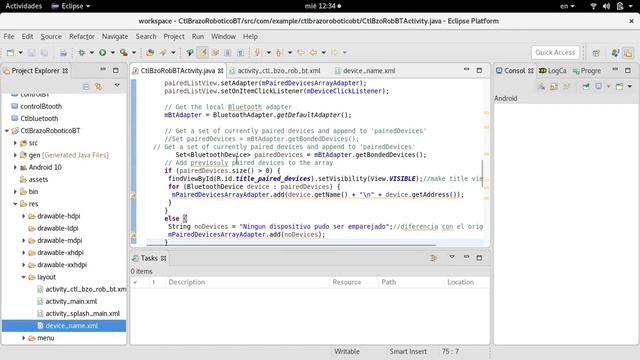The image size is (640, 360).
Task: Toggle Show Whitespace Characters toolbar icon
Action: point(240,53)
